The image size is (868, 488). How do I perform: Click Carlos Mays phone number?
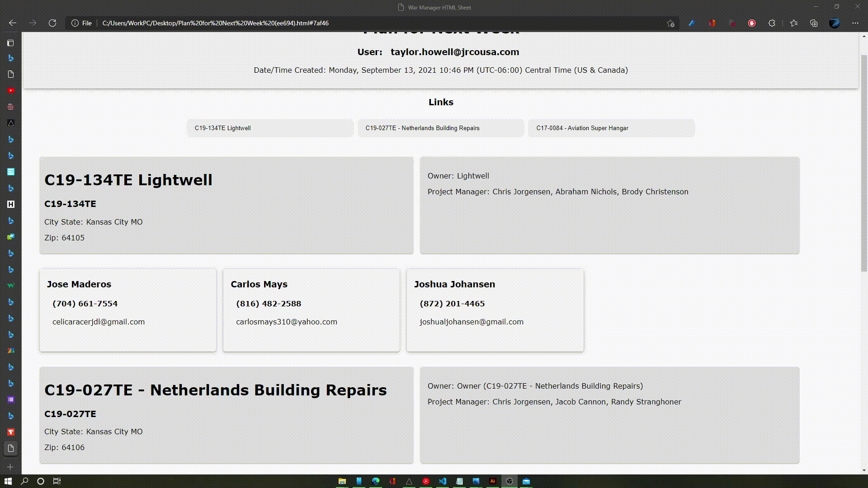click(269, 304)
